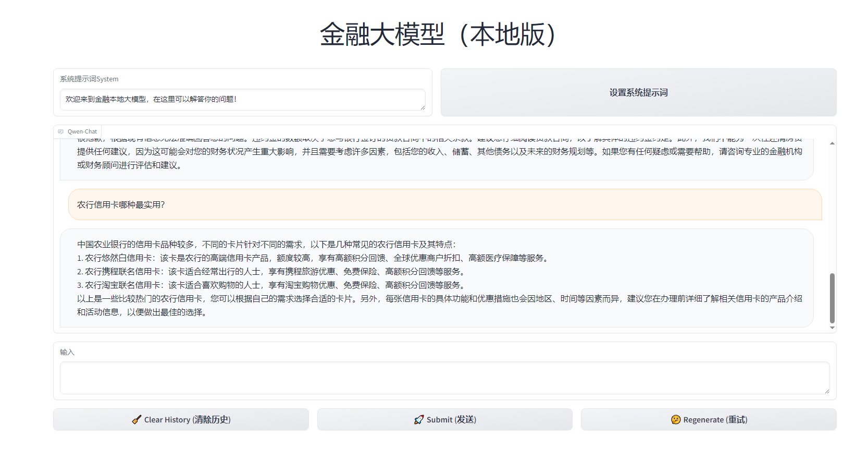Select the user message 农行信用卡哪种最实用?

121,205
